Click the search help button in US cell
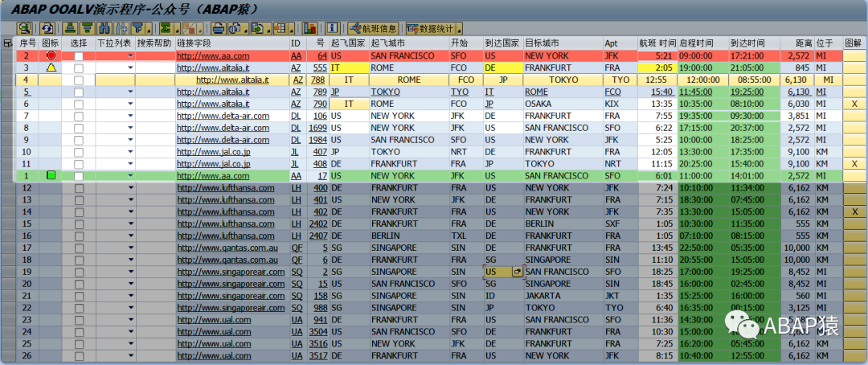This screenshot has width=868, height=365. 518,272
